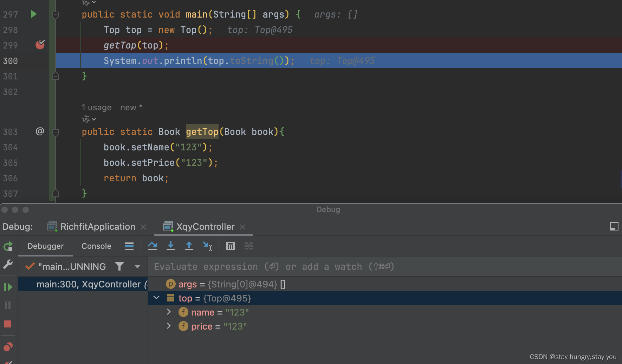Click line number 300 in the gutter
Image resolution: width=622 pixels, height=364 pixels.
tap(11, 61)
